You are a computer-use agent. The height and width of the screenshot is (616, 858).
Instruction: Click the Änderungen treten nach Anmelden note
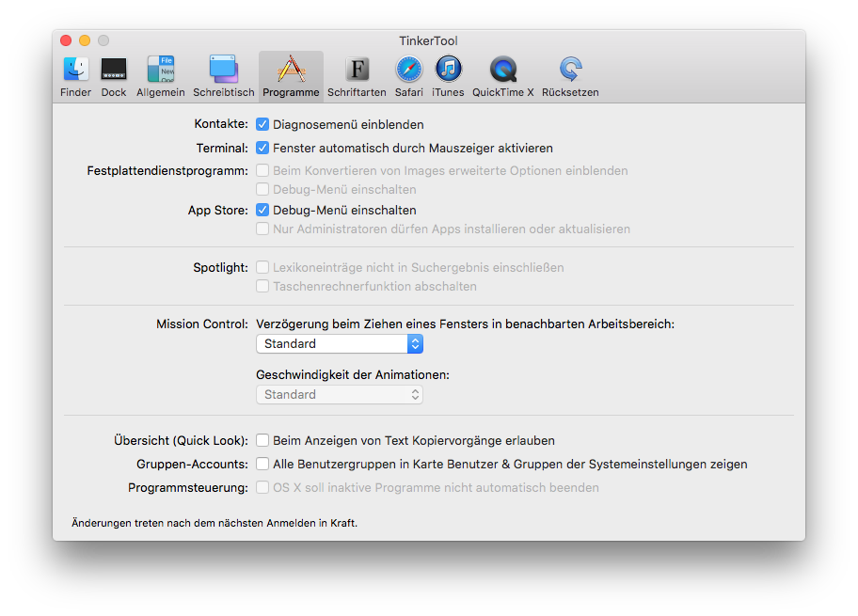[214, 523]
